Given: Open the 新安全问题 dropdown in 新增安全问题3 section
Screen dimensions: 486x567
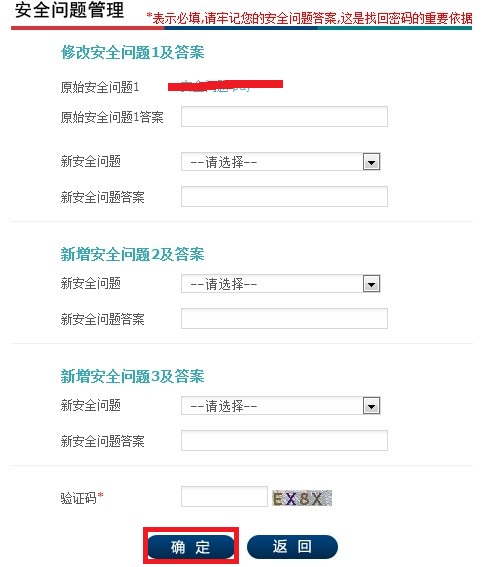Looking at the screenshot, I should click(281, 405).
